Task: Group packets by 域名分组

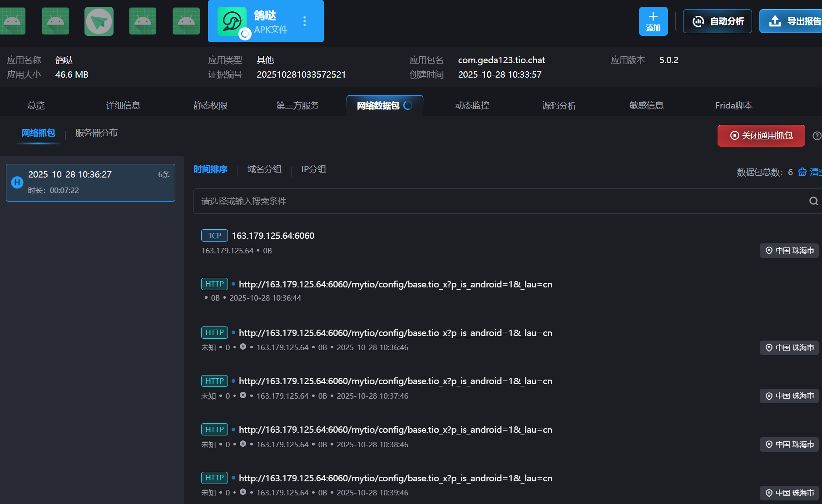Action: [x=264, y=169]
